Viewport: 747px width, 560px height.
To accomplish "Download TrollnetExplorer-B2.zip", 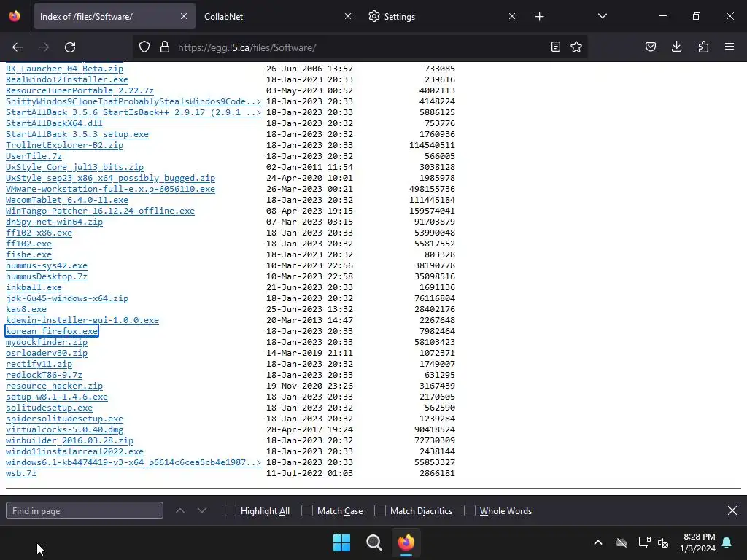I will coord(64,145).
